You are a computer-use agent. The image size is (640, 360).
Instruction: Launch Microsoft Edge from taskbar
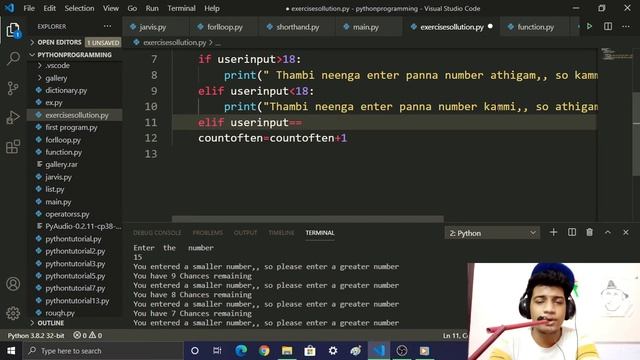pyautogui.click(x=241, y=351)
